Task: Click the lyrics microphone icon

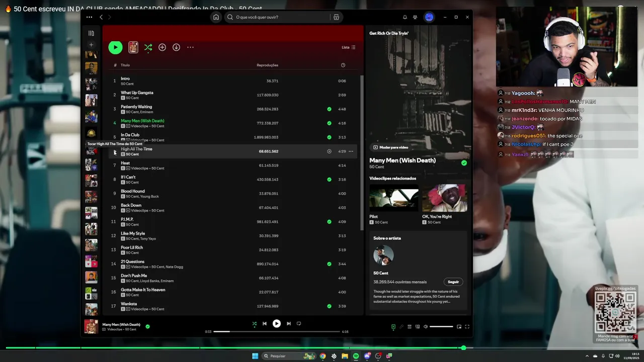Action: pos(401,327)
